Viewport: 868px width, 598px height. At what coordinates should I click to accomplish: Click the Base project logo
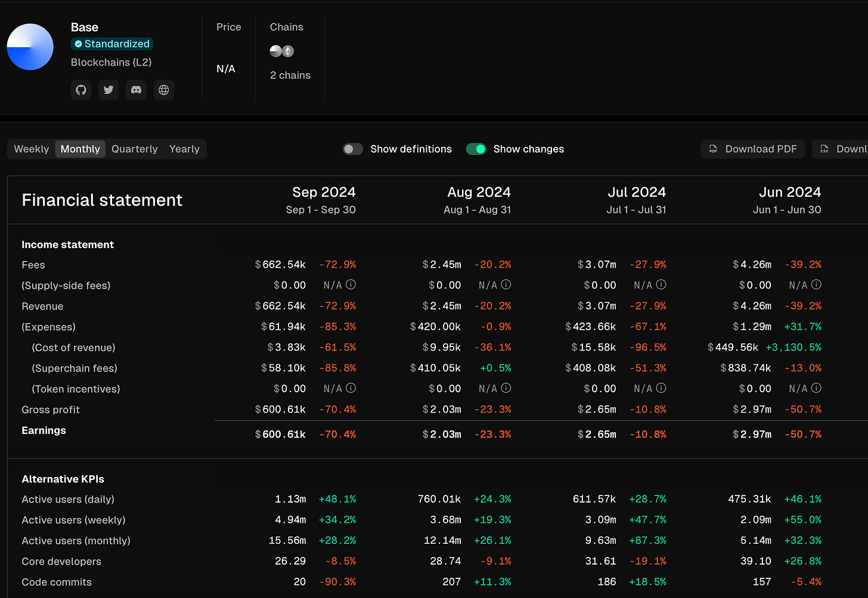pos(30,47)
